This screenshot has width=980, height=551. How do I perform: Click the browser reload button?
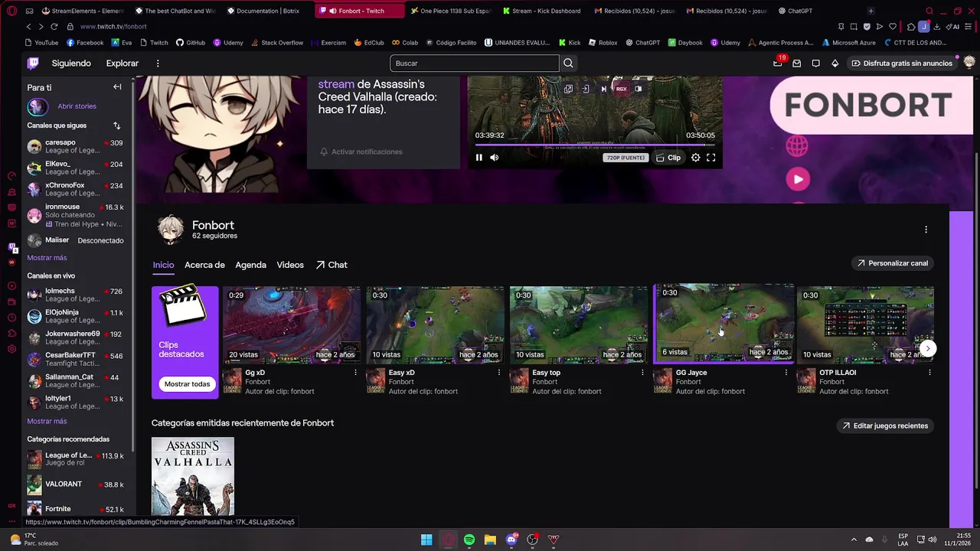coord(54,26)
